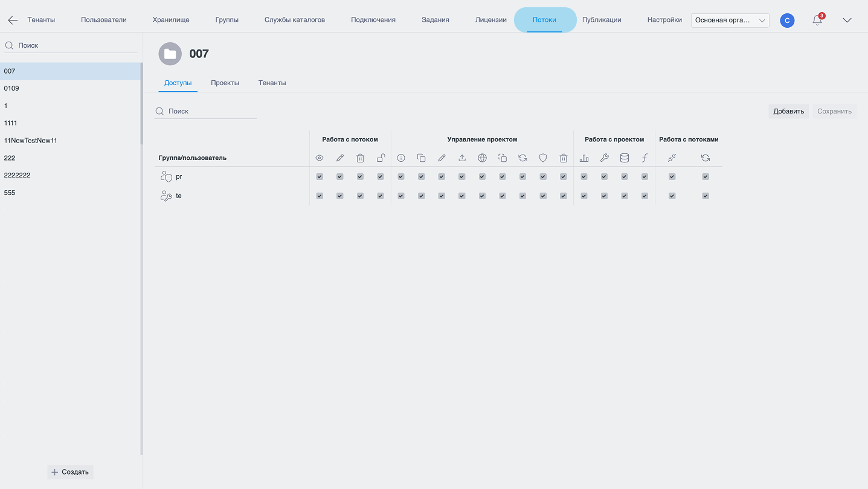Screen dimensions: 868x489
Task: Click the bar chart column icon
Action: coord(584,158)
